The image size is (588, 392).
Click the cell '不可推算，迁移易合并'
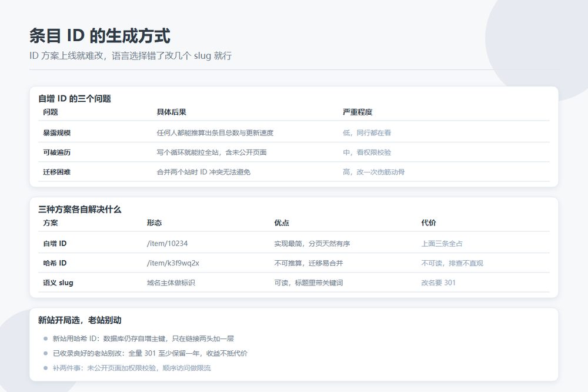[309, 263]
